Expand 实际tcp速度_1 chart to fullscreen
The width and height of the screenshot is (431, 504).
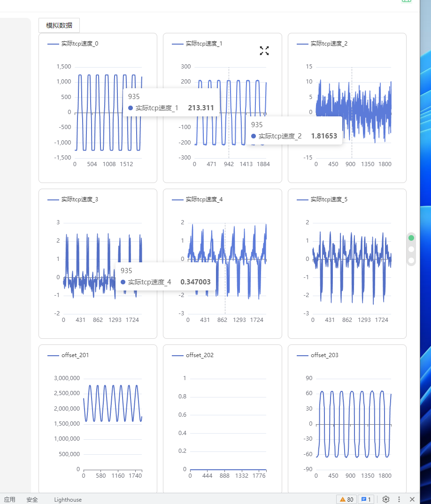click(x=264, y=51)
